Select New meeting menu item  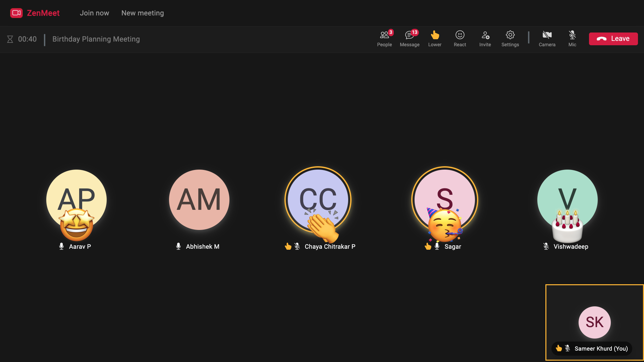point(143,13)
